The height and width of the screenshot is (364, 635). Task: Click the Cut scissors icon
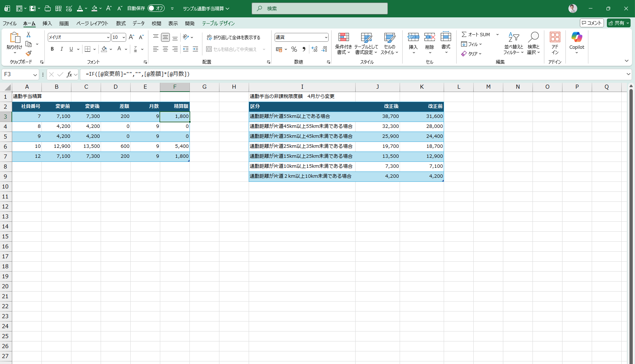pyautogui.click(x=28, y=34)
